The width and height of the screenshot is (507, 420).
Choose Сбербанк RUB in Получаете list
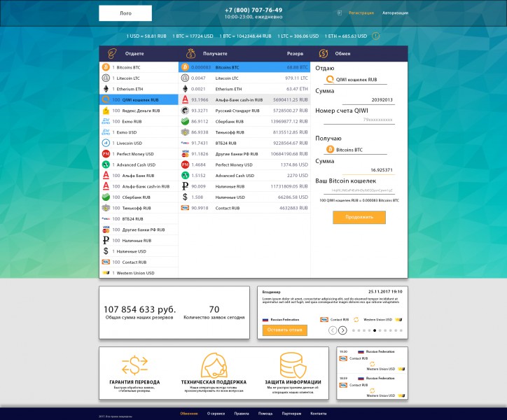point(244,121)
